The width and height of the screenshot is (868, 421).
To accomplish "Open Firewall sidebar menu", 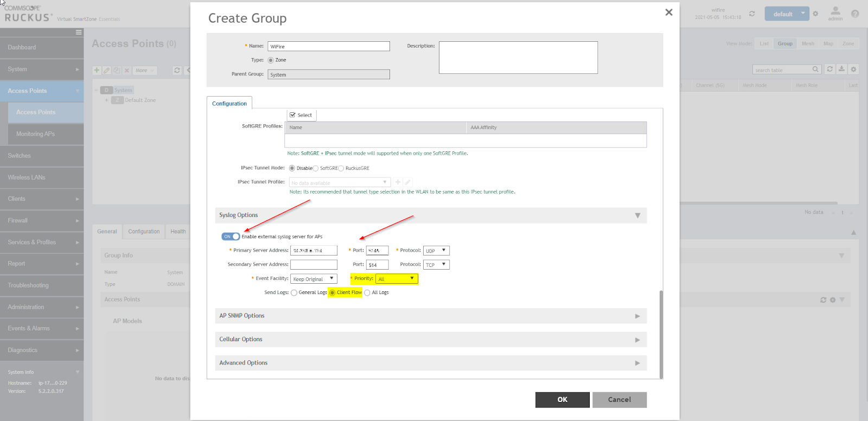I will point(42,220).
